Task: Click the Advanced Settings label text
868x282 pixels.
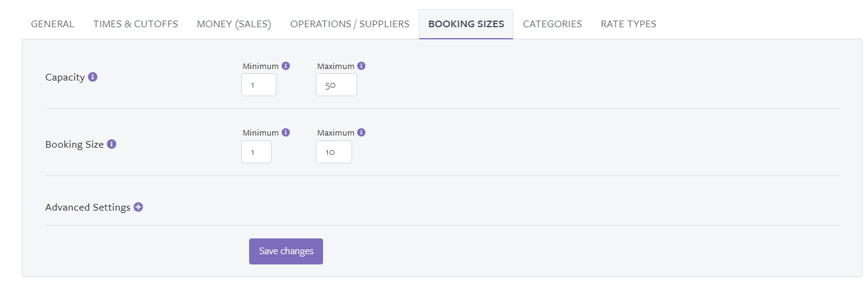Action: (x=88, y=207)
